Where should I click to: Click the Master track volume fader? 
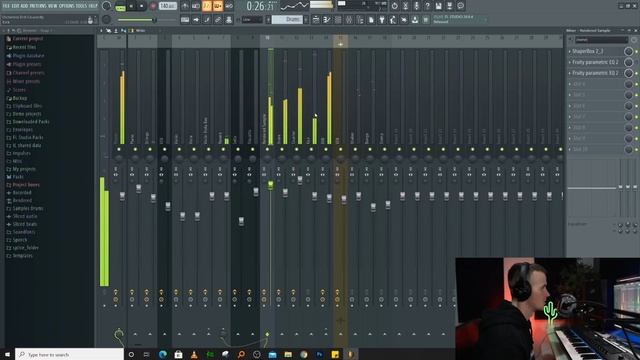122,196
